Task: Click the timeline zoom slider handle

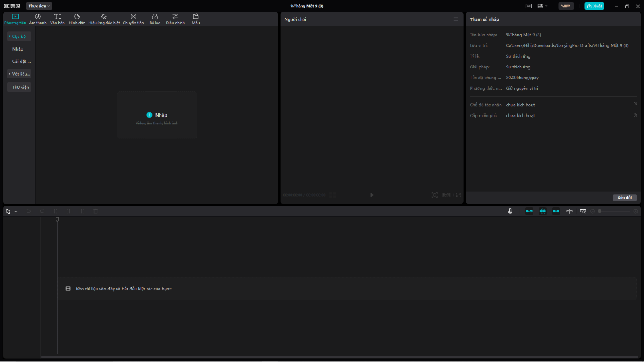Action: (x=599, y=211)
